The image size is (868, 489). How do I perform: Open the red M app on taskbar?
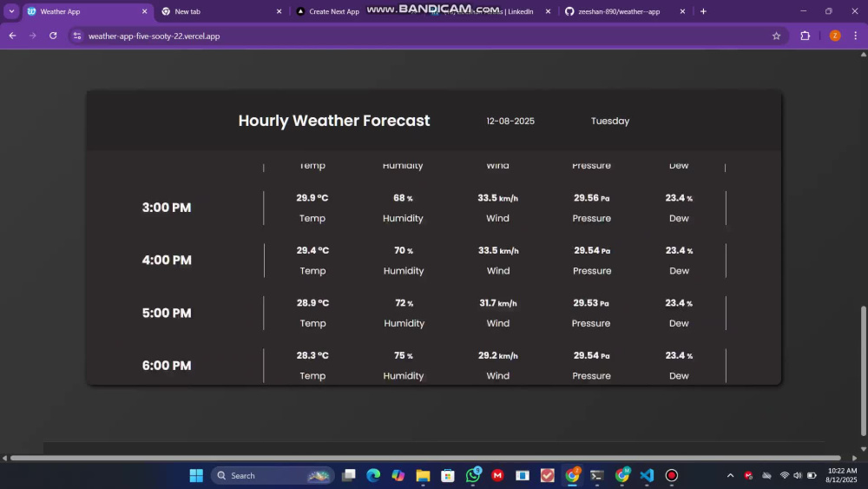[497, 476]
